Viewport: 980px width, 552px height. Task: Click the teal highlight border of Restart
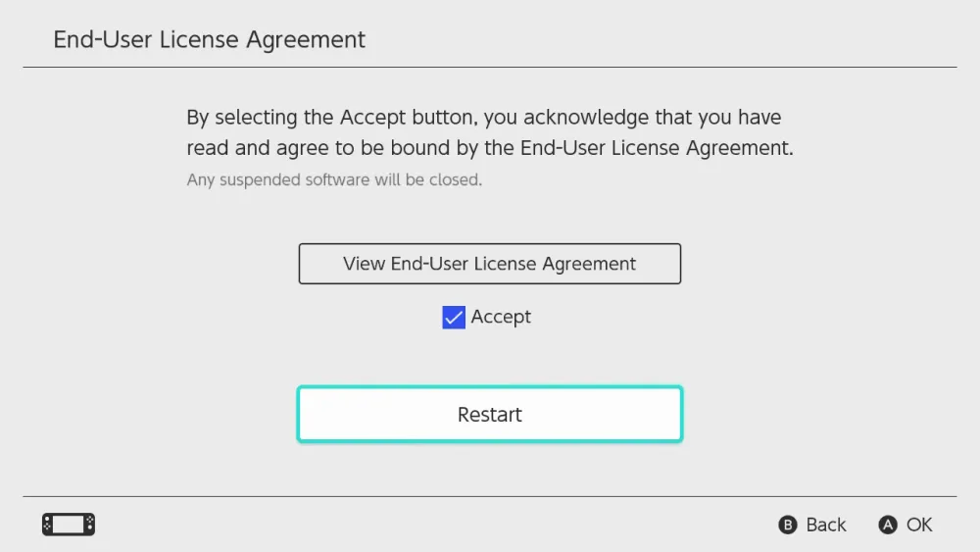click(x=489, y=388)
